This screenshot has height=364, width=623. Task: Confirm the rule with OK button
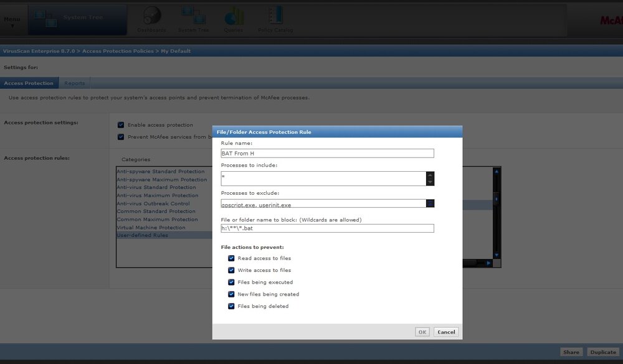[422, 332]
